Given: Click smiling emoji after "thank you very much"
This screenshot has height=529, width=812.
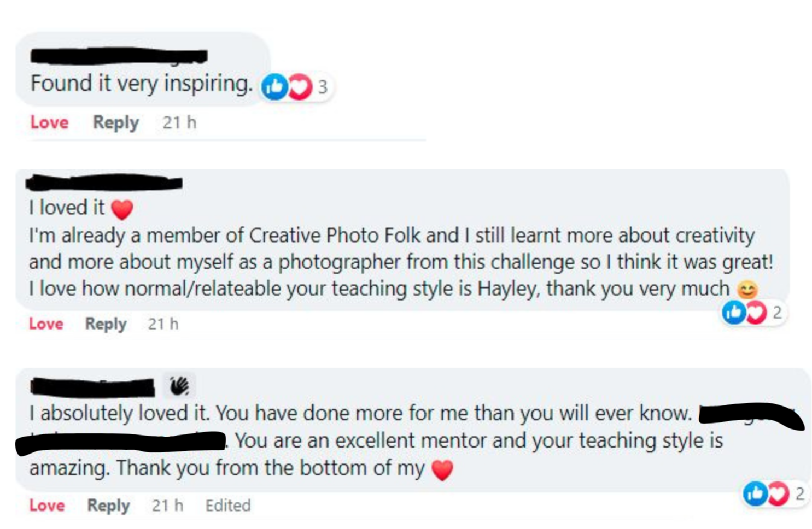Looking at the screenshot, I should (x=747, y=289).
